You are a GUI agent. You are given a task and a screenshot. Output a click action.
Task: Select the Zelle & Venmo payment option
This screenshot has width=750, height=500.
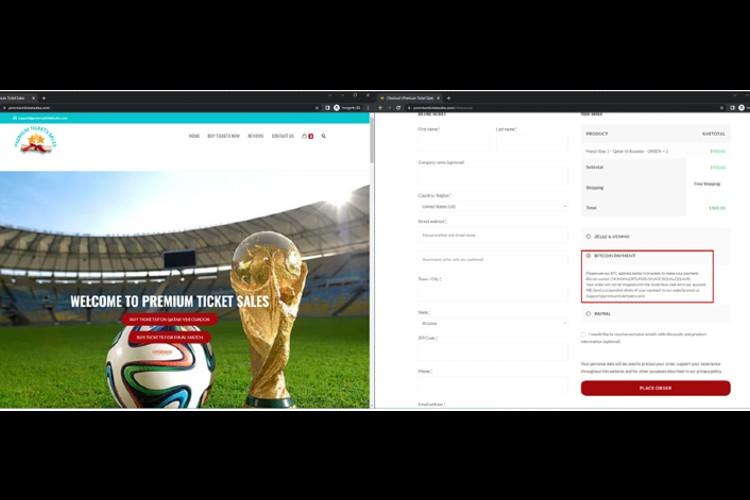pyautogui.click(x=588, y=236)
